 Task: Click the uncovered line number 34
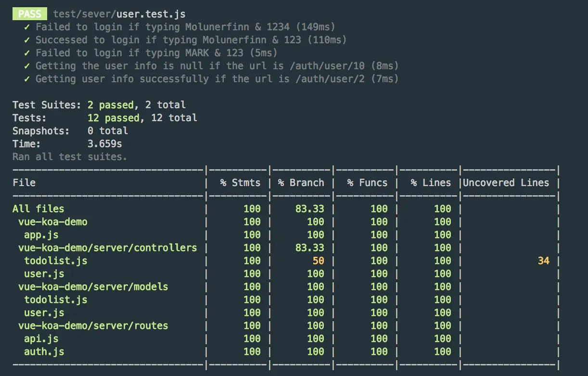(543, 261)
